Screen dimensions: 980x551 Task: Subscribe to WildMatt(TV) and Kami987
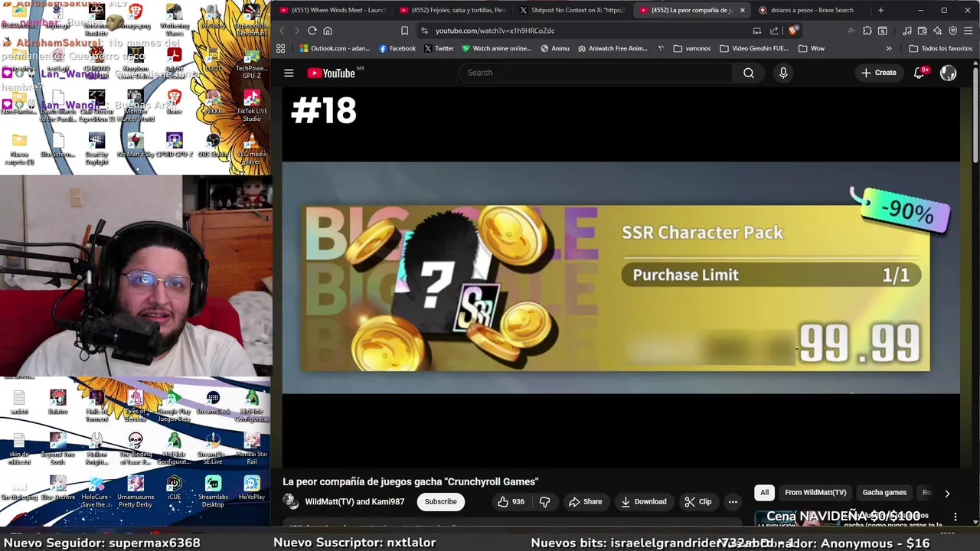point(440,502)
